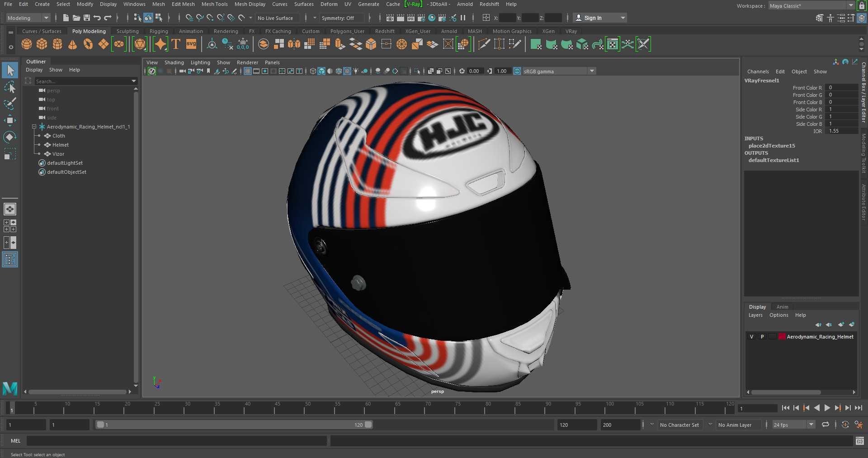Click the Undo arrow icon
Image resolution: width=868 pixels, height=458 pixels.
pyautogui.click(x=97, y=18)
